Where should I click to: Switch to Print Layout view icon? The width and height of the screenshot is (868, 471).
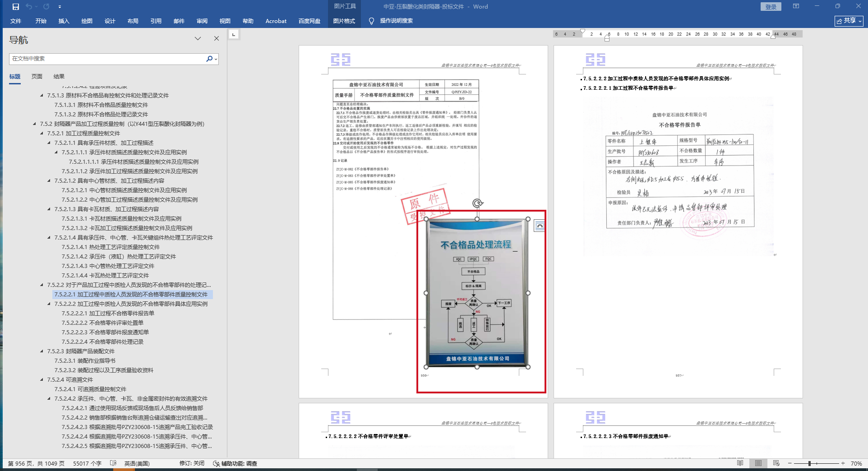click(758, 463)
